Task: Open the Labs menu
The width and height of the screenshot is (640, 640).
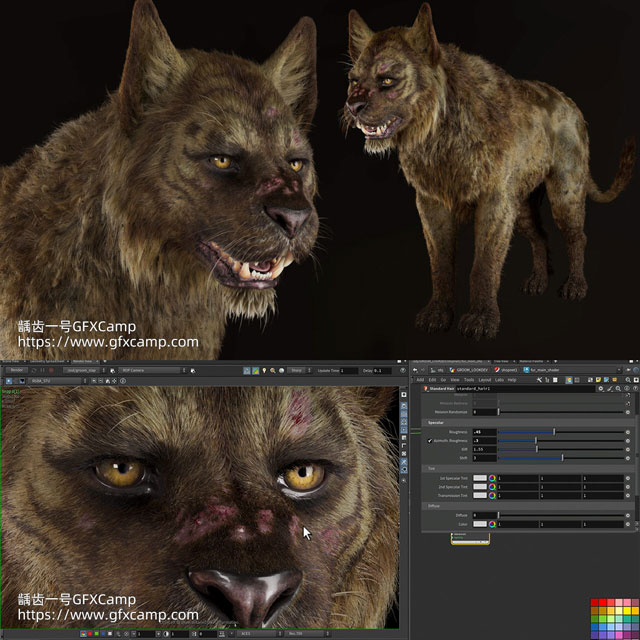Action: coord(499,380)
